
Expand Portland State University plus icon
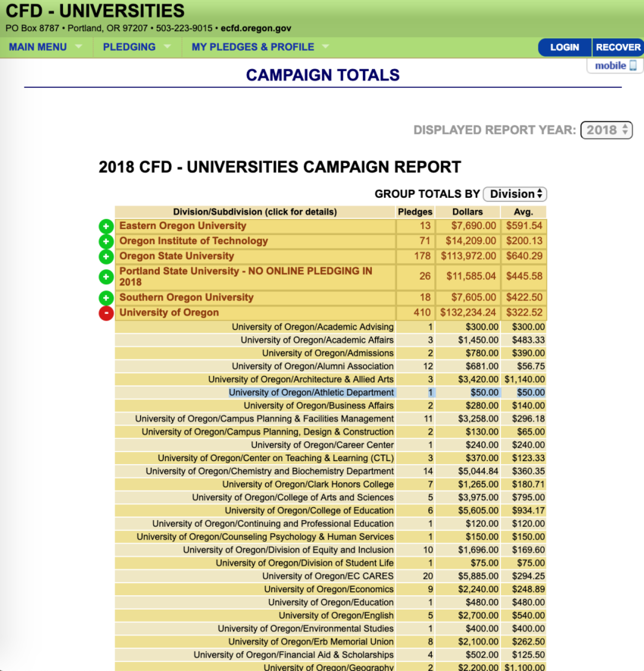pos(106,277)
